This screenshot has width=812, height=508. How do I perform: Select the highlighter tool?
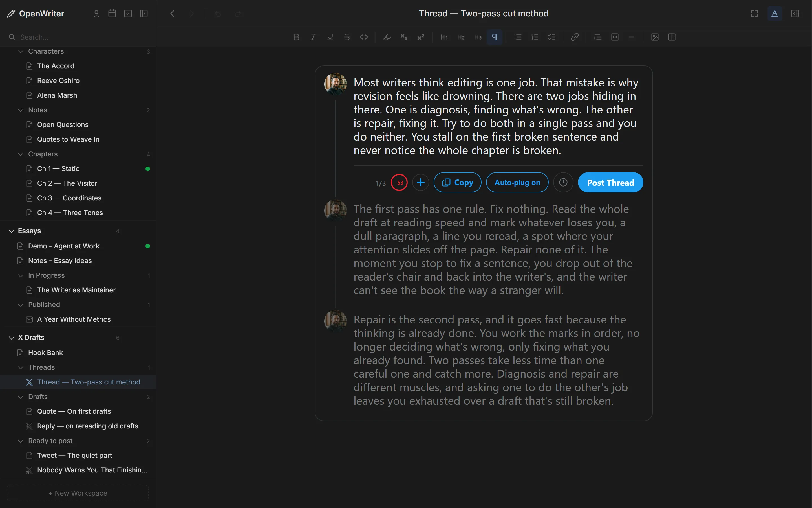(x=387, y=37)
